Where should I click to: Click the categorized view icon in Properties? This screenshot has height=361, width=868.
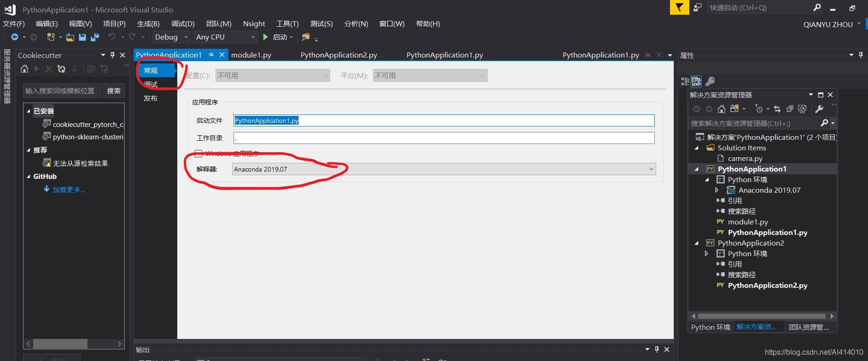click(x=685, y=81)
